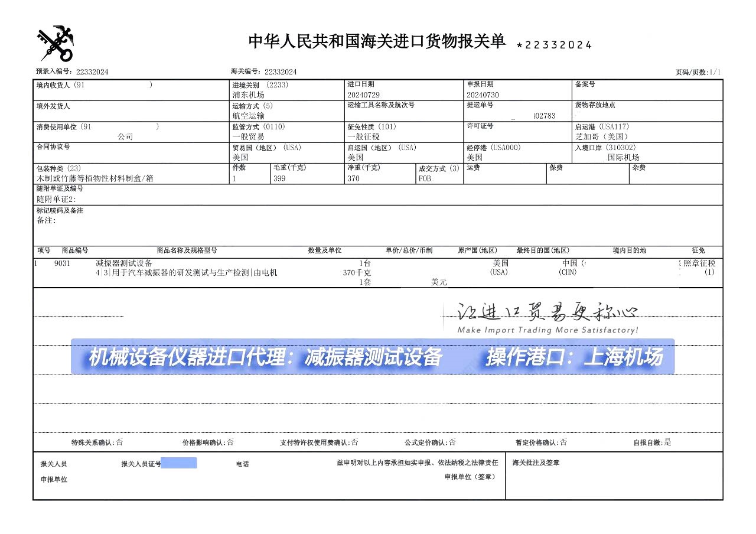Click the 启运港 芝加哥 cell
This screenshot has height=534, width=756.
[597, 136]
